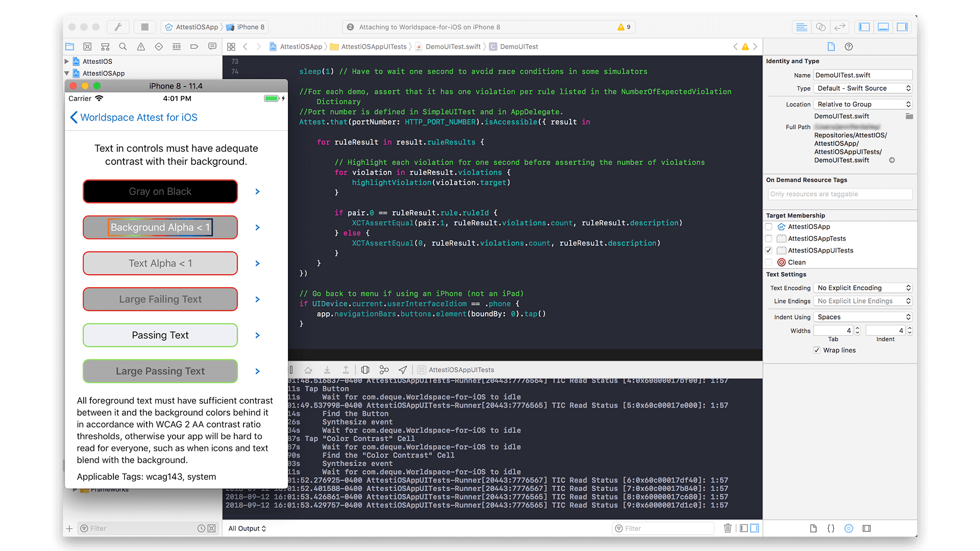Image resolution: width=980 pixels, height=551 pixels.
Task: Show the Standard editor
Action: pyautogui.click(x=802, y=27)
